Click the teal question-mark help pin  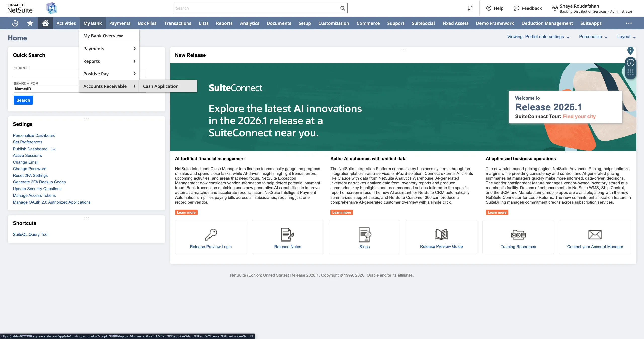click(x=630, y=51)
